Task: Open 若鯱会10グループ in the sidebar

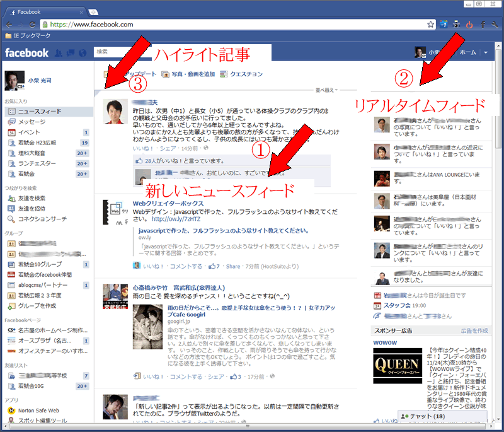Action: (40, 264)
